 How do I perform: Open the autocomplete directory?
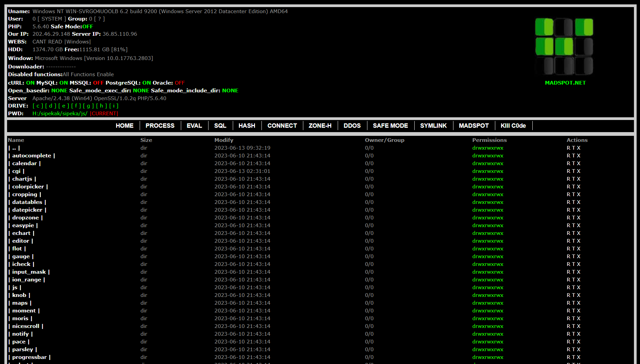32,156
